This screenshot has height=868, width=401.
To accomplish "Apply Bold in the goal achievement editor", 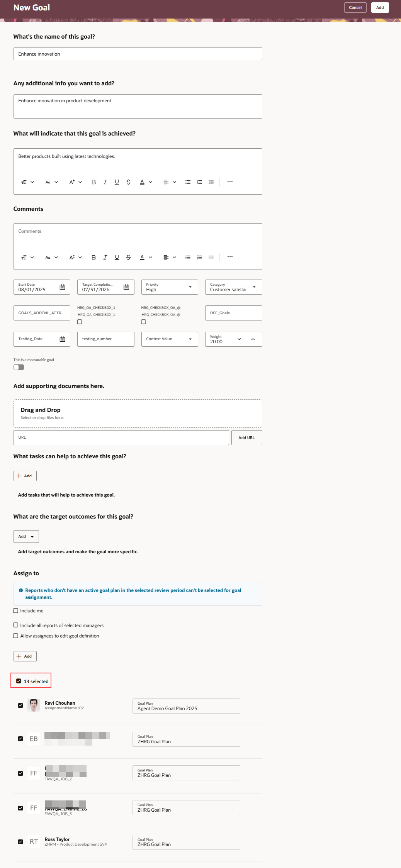I will click(93, 181).
